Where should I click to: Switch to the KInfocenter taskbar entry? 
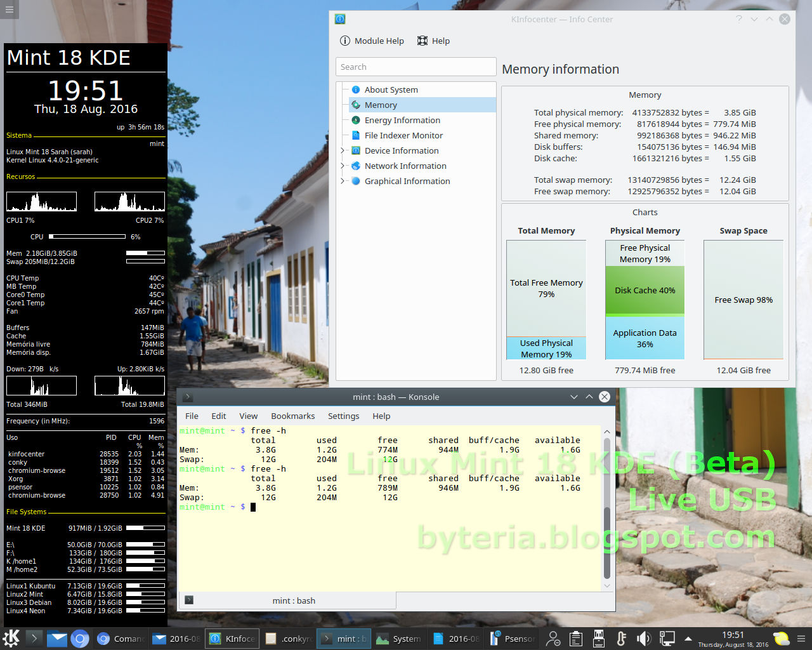tap(232, 639)
